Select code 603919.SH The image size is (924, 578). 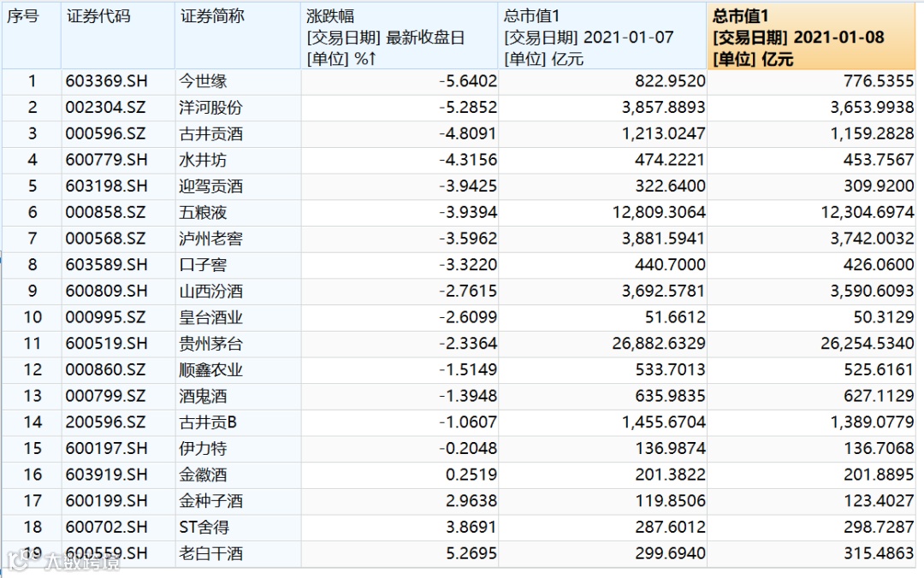point(107,475)
